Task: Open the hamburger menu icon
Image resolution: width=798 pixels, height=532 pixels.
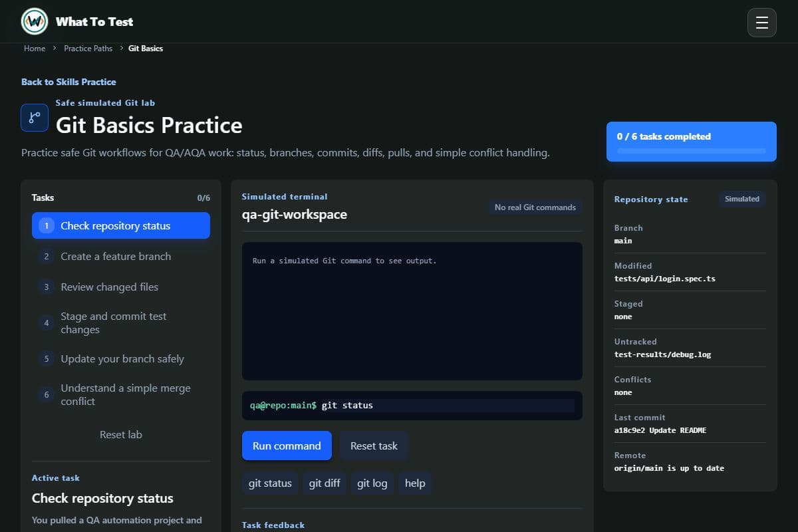Action: (x=762, y=23)
